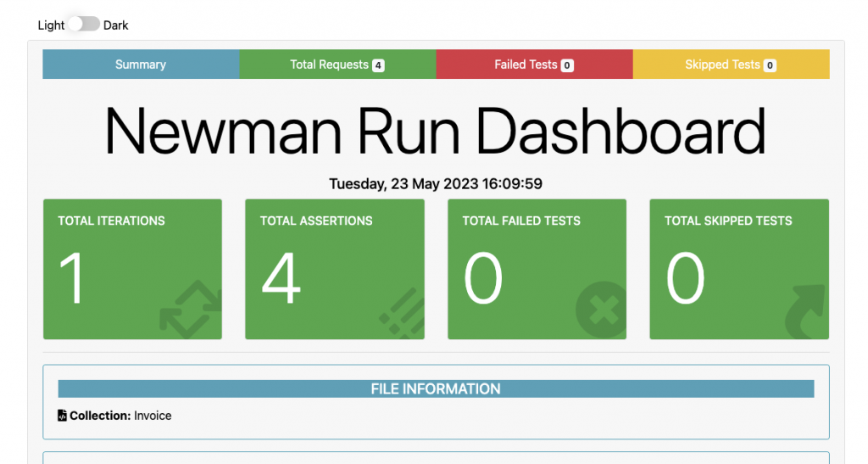Image resolution: width=868 pixels, height=464 pixels.
Task: Click the Light theme label
Action: pos(51,25)
